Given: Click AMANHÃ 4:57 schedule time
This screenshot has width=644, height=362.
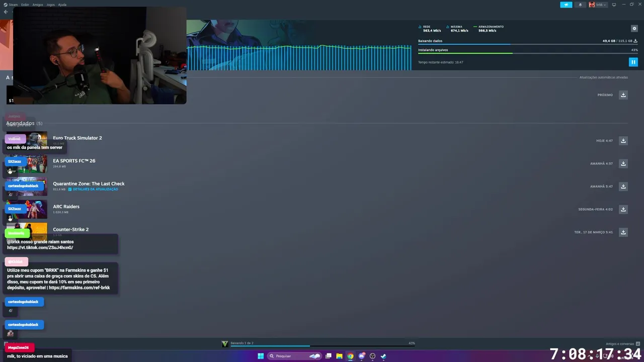Looking at the screenshot, I should [601, 163].
